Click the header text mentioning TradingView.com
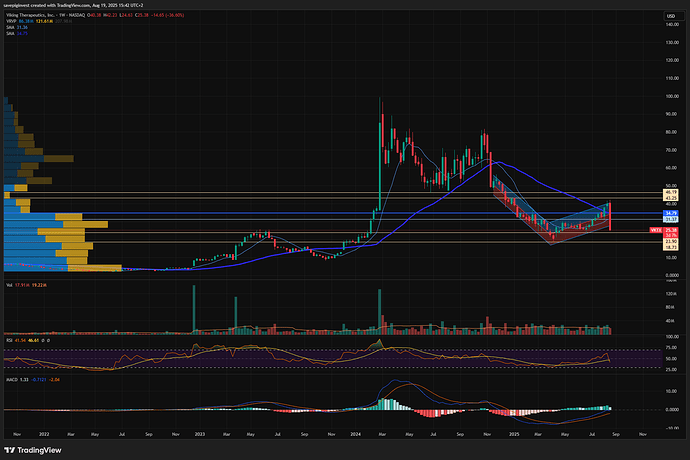Viewport: 690px width, 460px height. click(73, 5)
